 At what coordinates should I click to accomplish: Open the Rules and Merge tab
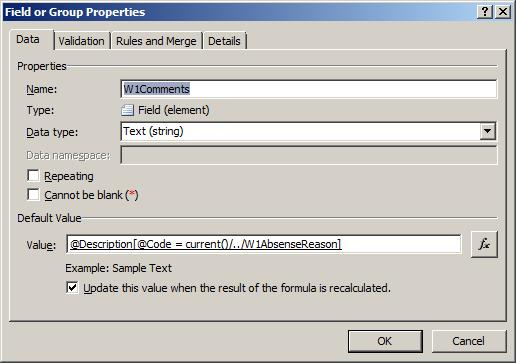pyautogui.click(x=156, y=41)
